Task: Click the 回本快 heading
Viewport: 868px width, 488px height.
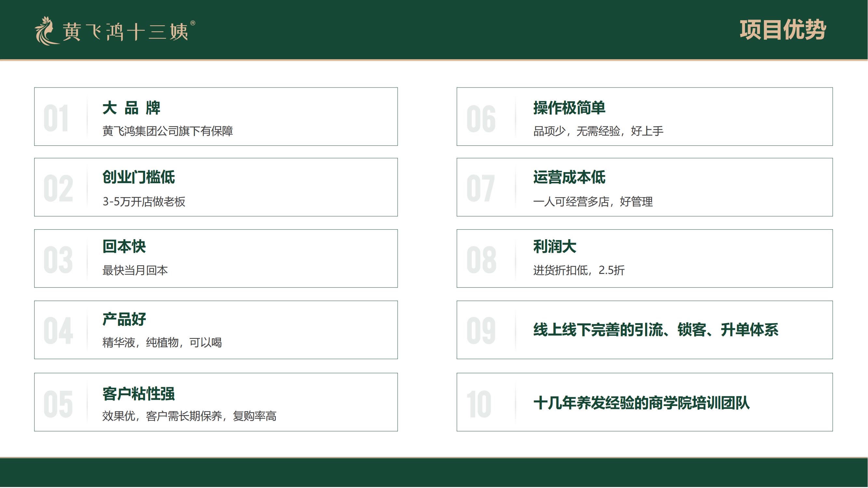Action: (x=124, y=247)
